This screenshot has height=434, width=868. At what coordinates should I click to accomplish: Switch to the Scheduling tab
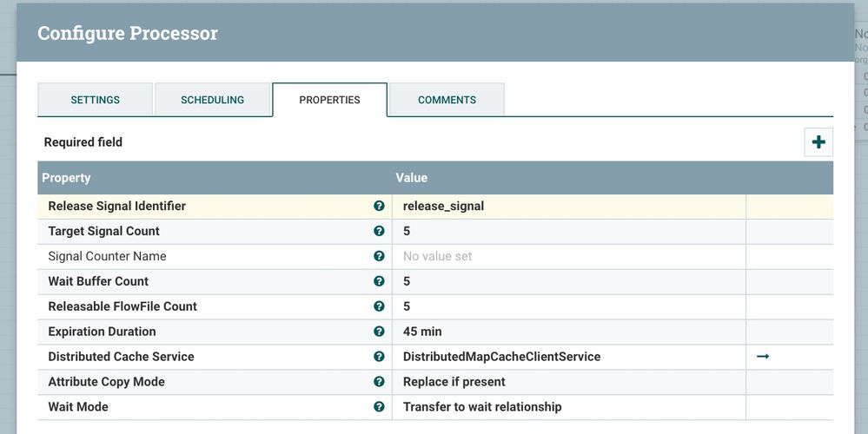pos(212,100)
